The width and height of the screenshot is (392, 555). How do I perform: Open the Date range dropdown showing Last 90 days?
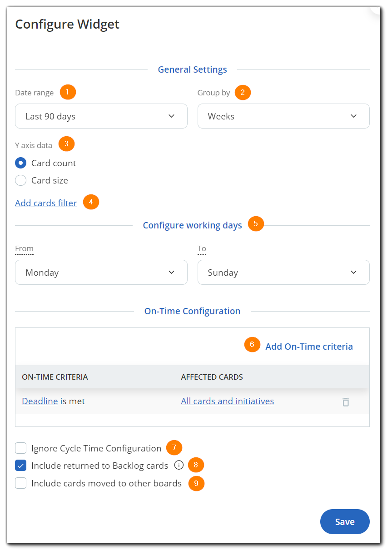(x=101, y=116)
